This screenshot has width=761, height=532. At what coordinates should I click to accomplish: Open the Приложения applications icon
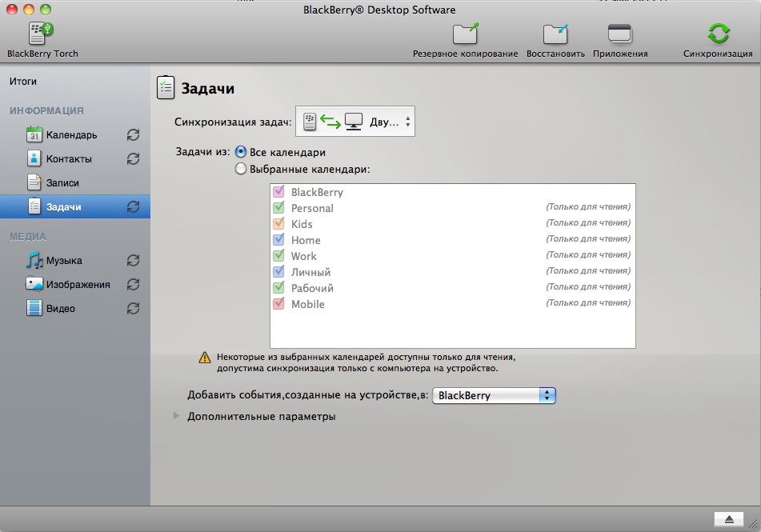pyautogui.click(x=620, y=34)
